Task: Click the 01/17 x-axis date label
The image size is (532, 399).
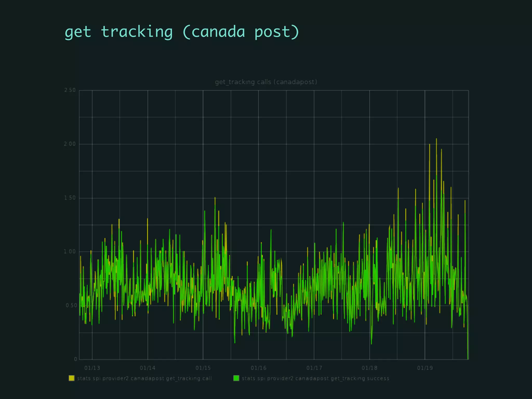Action: point(314,368)
